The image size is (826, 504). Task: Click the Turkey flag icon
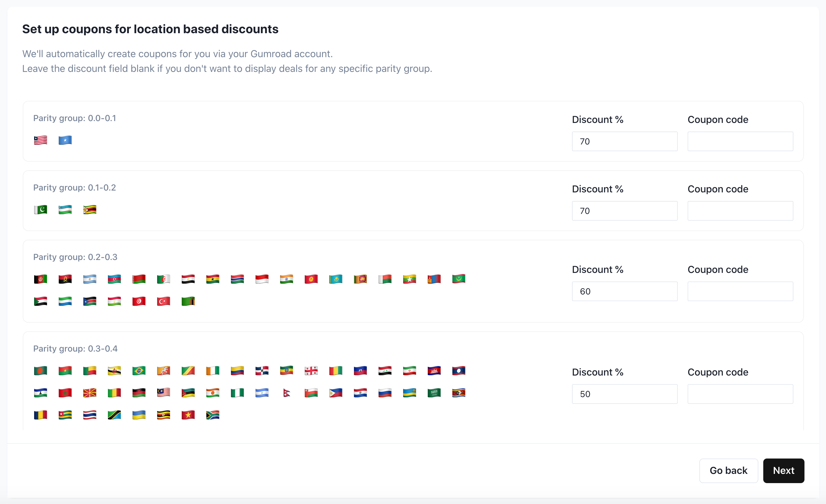pyautogui.click(x=163, y=301)
